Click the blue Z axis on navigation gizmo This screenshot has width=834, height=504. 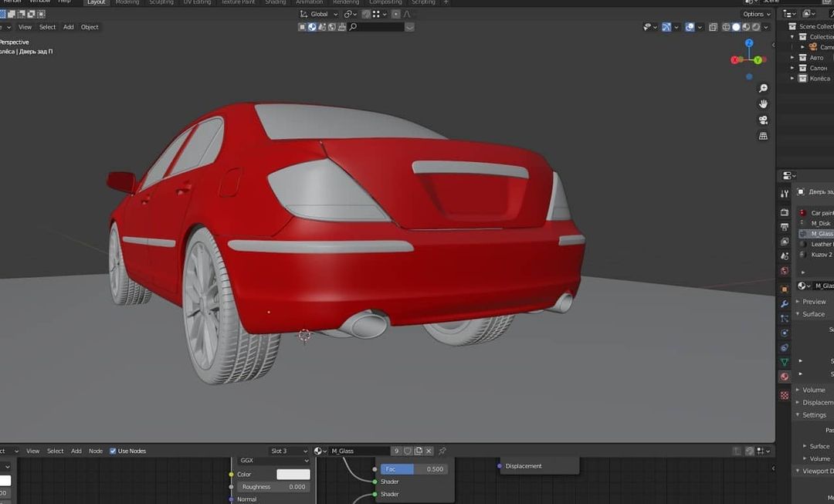[749, 43]
